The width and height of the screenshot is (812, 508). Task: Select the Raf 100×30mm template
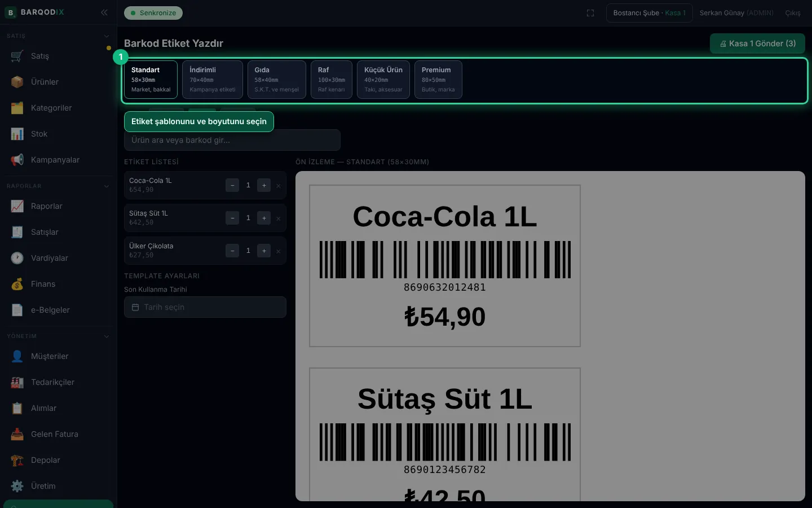coord(332,80)
